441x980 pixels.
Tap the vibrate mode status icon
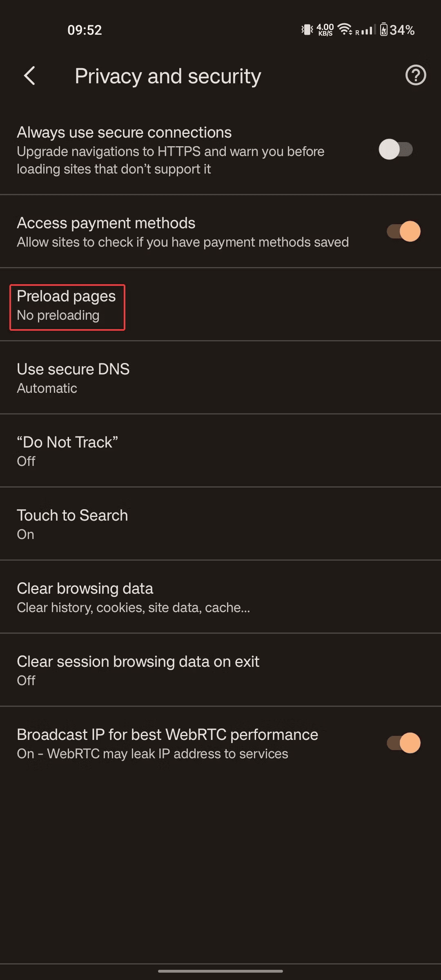[x=307, y=30]
